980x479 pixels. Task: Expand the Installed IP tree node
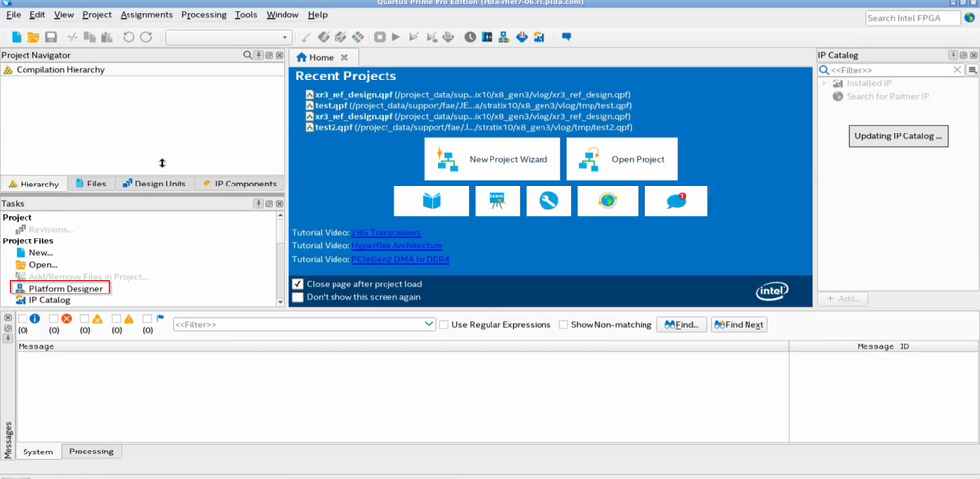[825, 84]
